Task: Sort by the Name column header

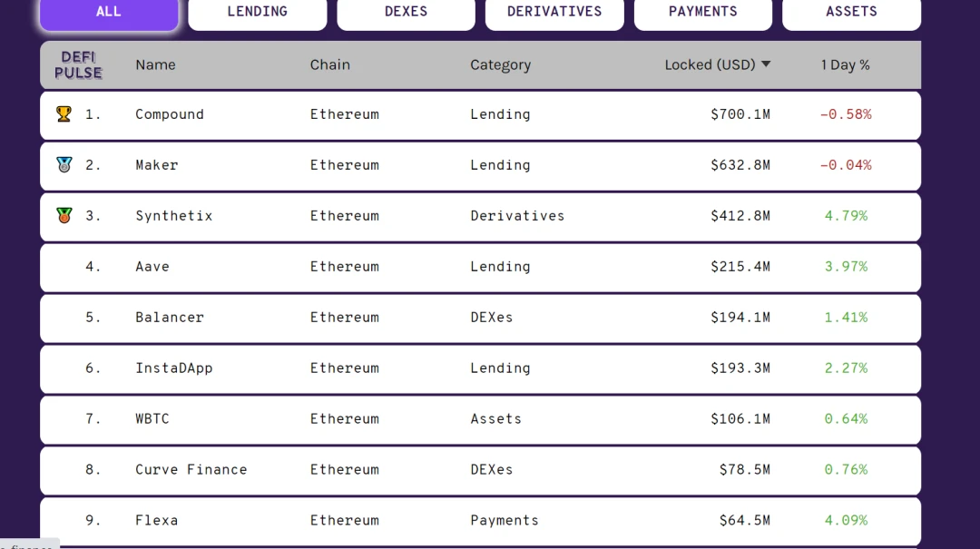Action: [x=155, y=65]
